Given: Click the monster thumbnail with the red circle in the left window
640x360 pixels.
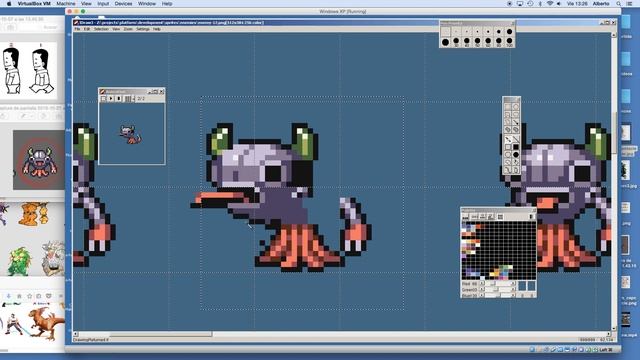Looking at the screenshot, I should pos(39,160).
